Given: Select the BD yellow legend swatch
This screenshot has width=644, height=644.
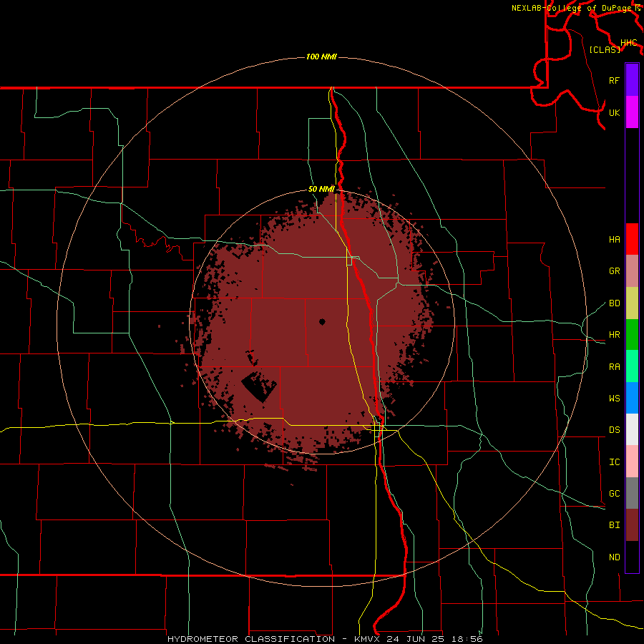Looking at the screenshot, I should (632, 303).
